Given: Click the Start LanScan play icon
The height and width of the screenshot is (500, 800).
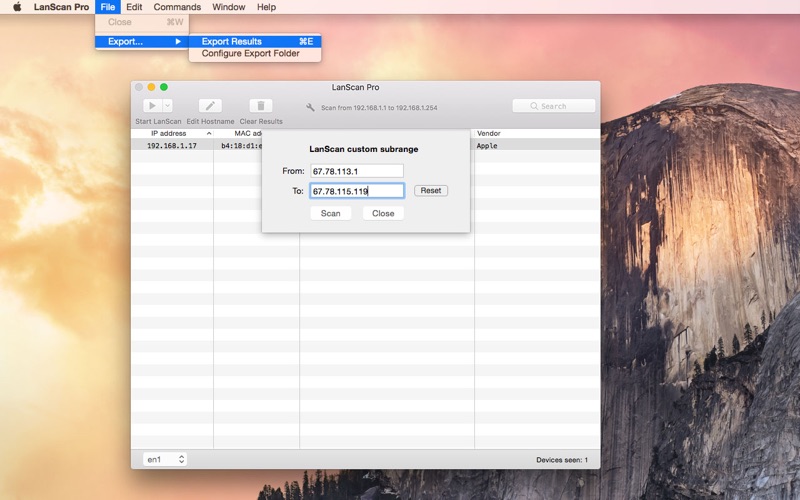Looking at the screenshot, I should [x=151, y=106].
